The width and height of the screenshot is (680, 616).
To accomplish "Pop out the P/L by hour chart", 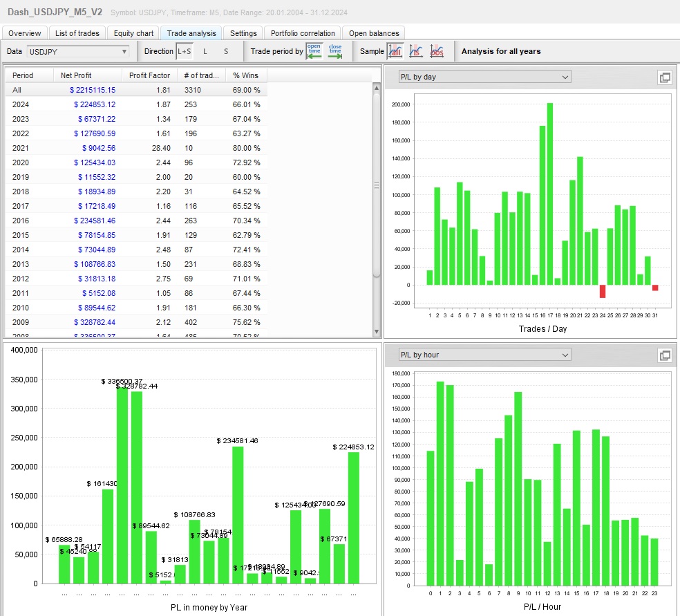I will 665,355.
